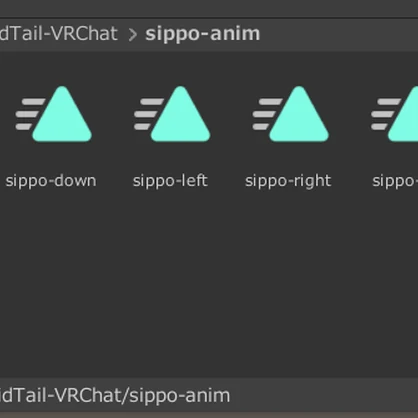Viewport: 418px width, 418px height.
Task: Click the gray motion lines on sippo-right's icon
Action: 267,114
